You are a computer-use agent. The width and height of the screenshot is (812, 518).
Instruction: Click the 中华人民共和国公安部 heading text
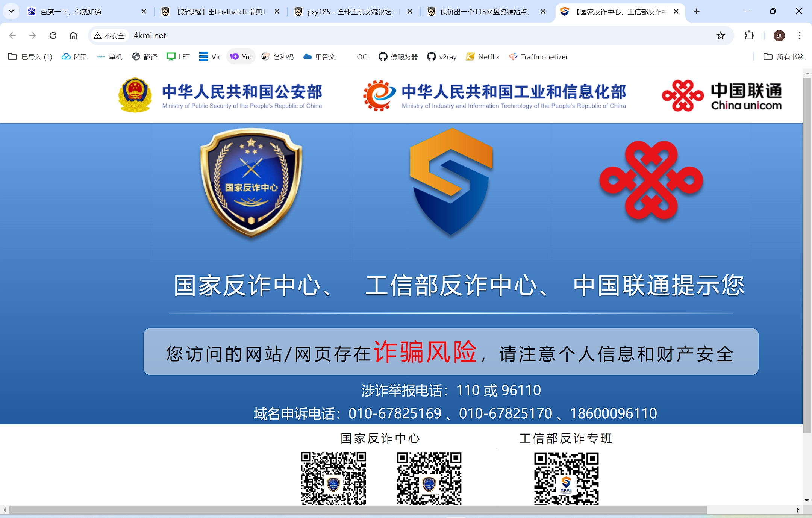click(x=242, y=92)
